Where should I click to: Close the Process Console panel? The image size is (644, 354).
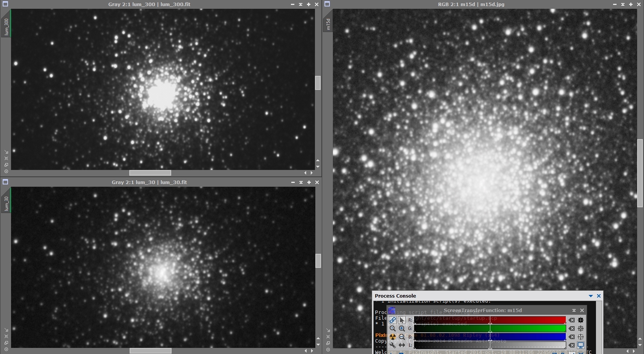(599, 296)
